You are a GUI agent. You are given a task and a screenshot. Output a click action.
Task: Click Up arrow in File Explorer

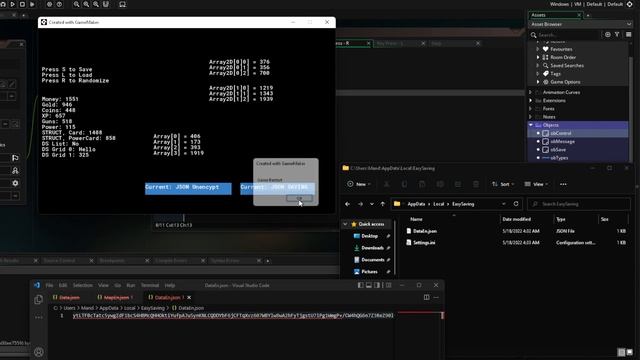[382, 204]
